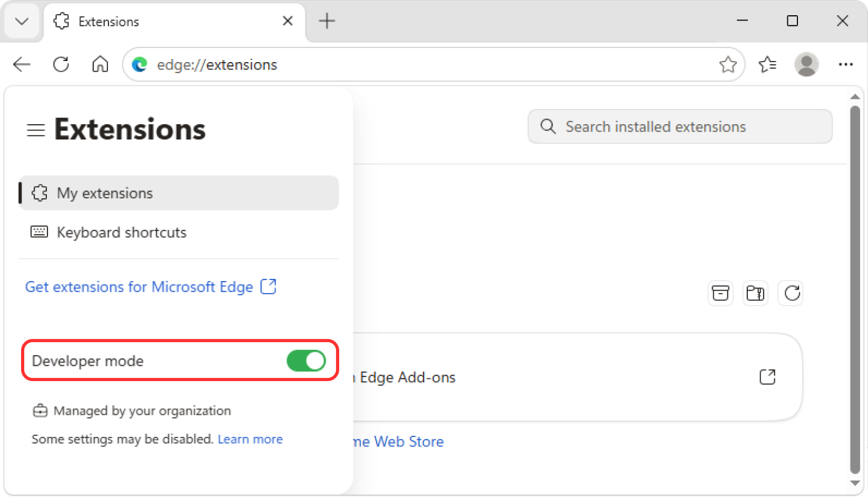The width and height of the screenshot is (868, 499).
Task: Open Get extensions for Microsoft Edge link
Action: (x=151, y=287)
